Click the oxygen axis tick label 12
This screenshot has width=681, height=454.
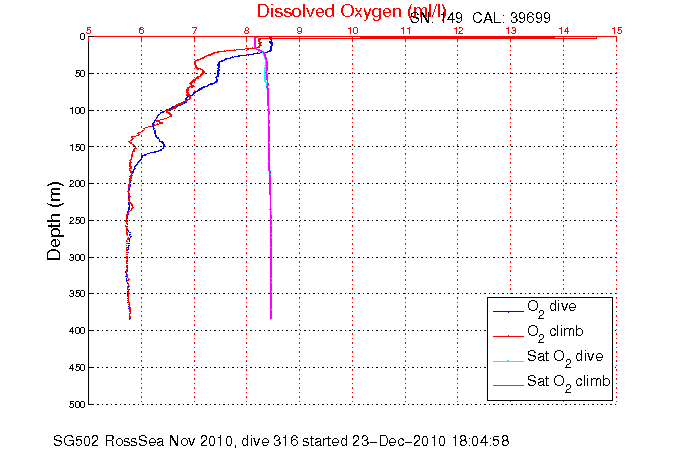[x=458, y=30]
